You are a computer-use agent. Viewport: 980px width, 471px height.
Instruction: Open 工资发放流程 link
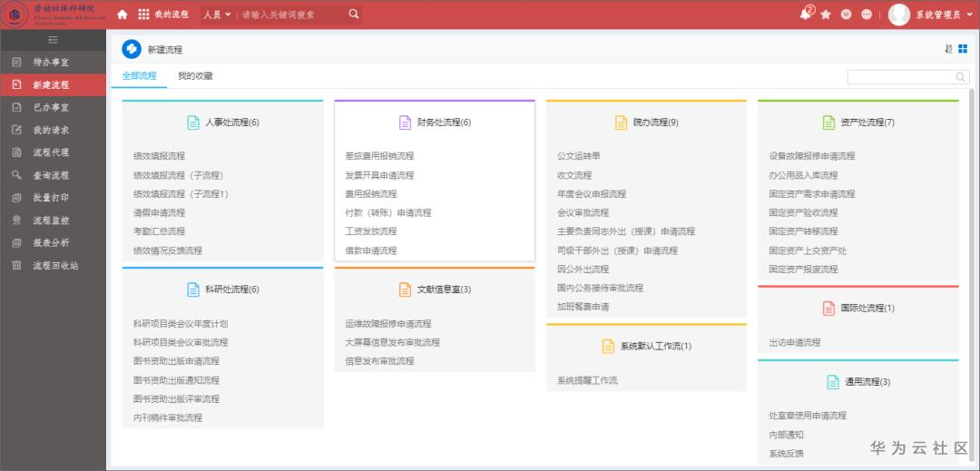pos(371,231)
